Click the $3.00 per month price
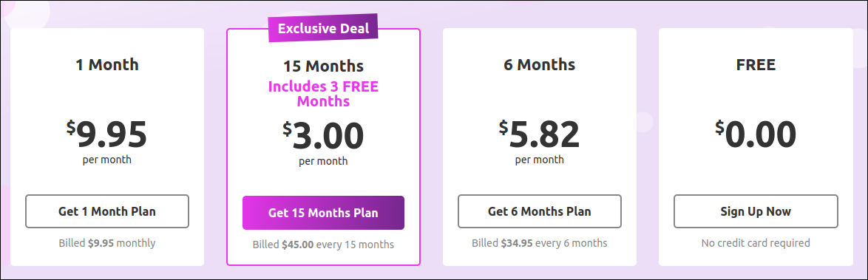868x280 pixels. pos(323,143)
